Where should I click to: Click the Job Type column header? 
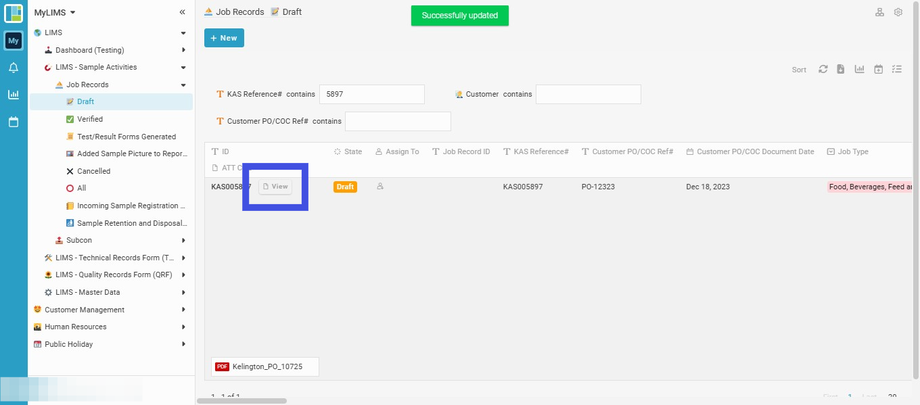click(848, 151)
